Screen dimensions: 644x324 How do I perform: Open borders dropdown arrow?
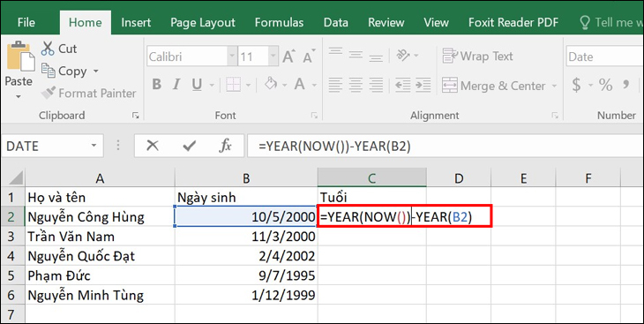249,86
